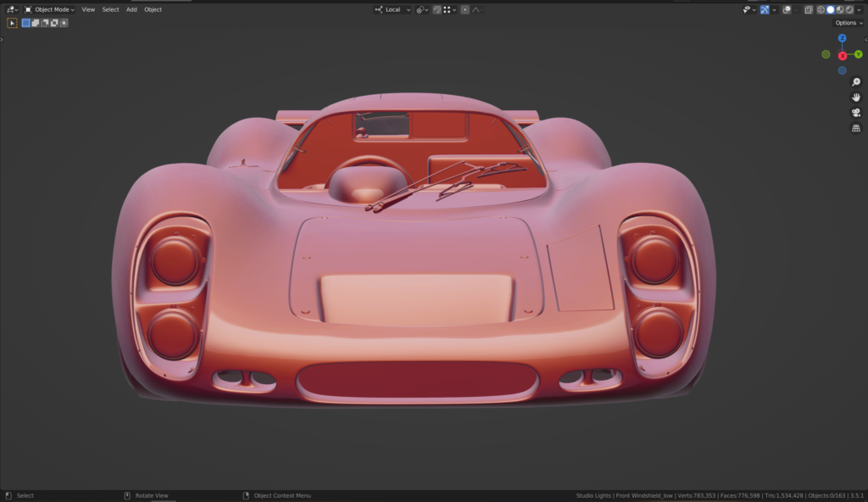Click the left upper headlight
The image size is (868, 502).
coord(175,260)
